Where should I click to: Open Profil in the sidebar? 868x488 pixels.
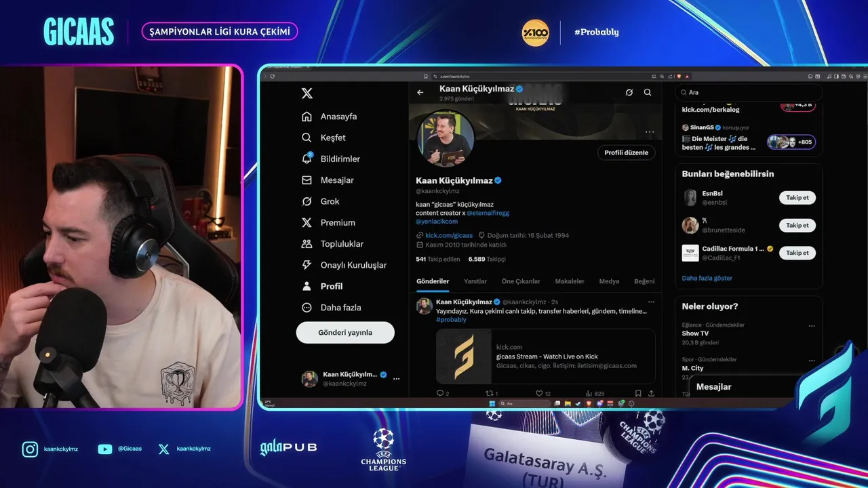coord(321,286)
